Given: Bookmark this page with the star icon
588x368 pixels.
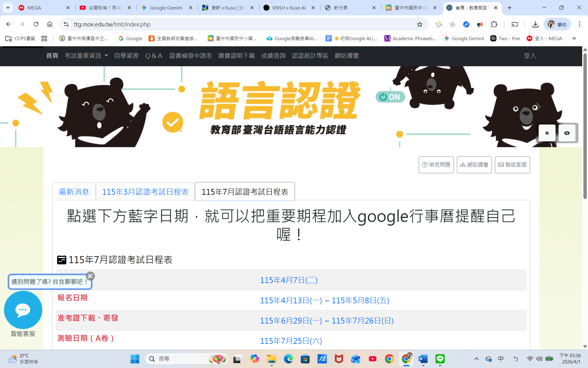Looking at the screenshot, I should pyautogui.click(x=420, y=24).
